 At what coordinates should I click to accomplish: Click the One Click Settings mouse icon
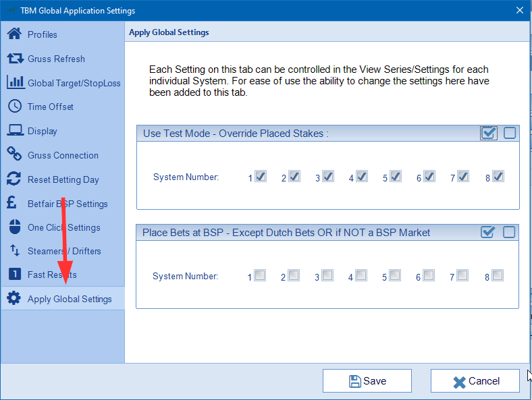(x=14, y=227)
